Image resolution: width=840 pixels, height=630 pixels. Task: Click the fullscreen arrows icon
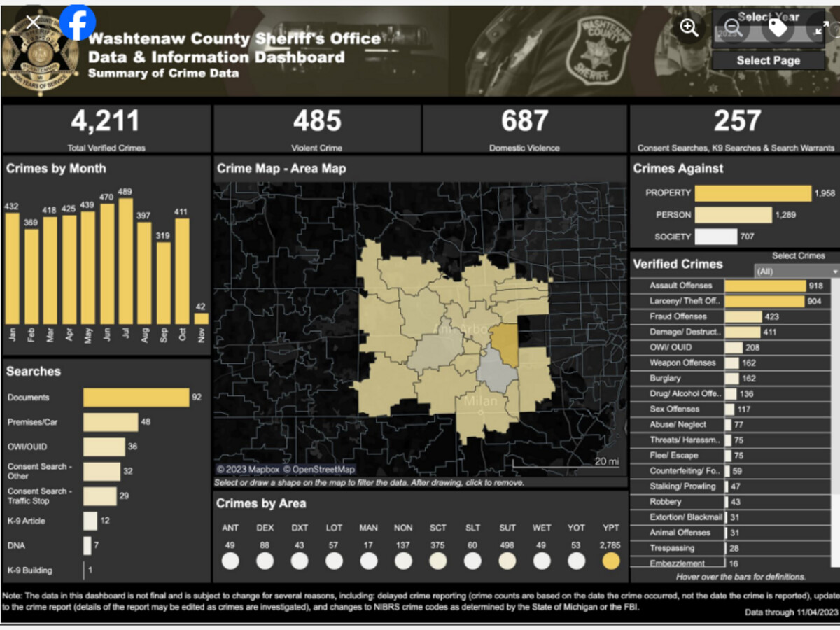[x=820, y=29]
